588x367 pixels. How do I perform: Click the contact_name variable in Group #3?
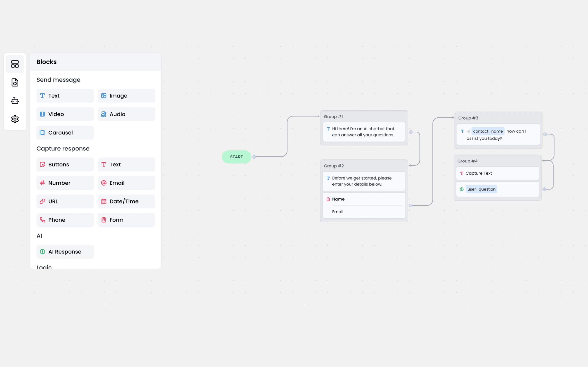pos(488,131)
